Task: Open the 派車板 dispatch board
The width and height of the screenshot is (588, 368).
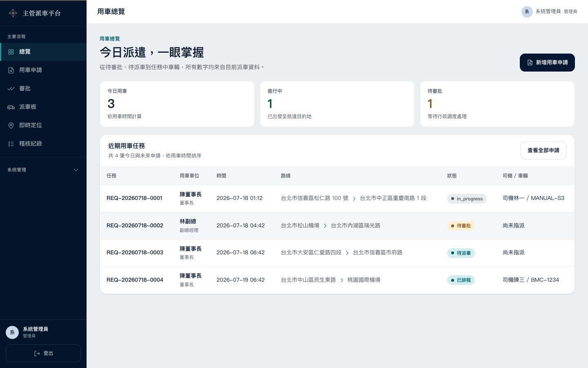Action: coord(43,107)
